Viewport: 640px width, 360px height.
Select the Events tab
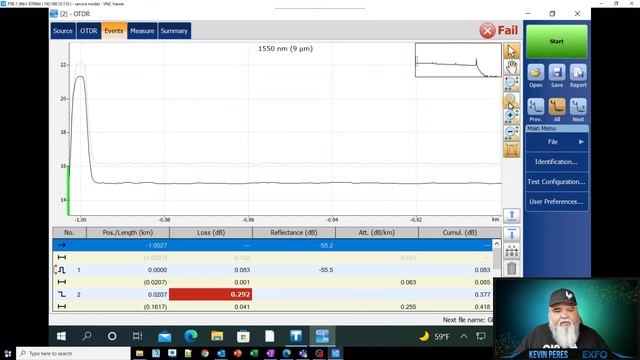click(113, 31)
